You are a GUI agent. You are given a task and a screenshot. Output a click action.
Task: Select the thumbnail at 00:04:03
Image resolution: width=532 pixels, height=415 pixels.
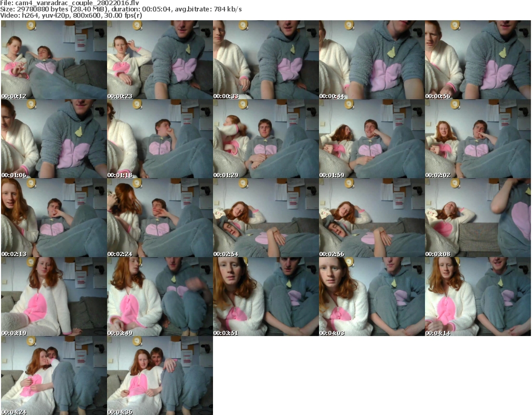point(372,297)
